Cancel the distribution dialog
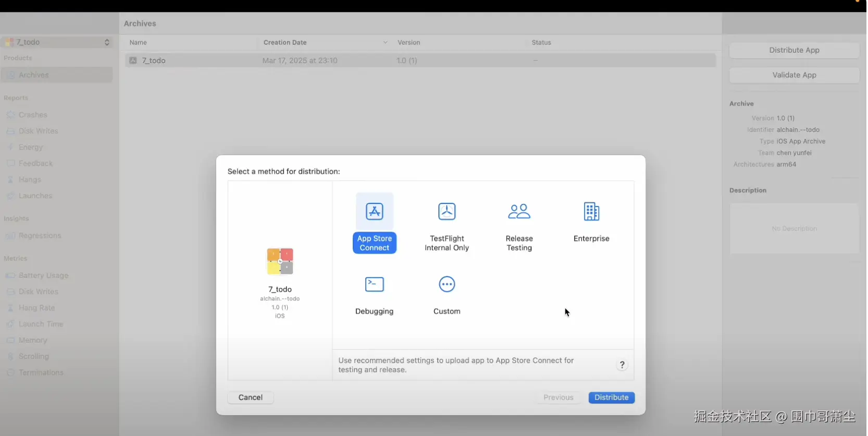868x436 pixels. (250, 397)
